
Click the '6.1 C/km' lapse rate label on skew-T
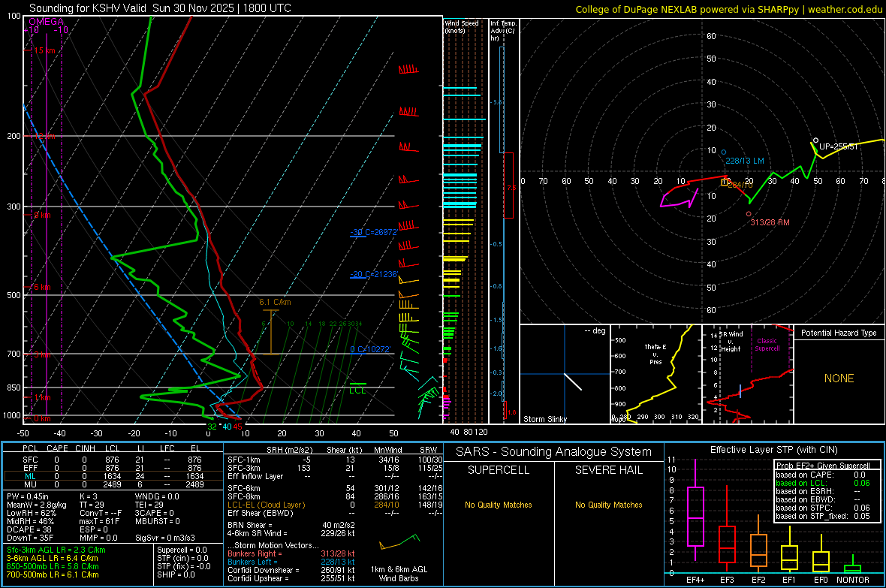[275, 303]
